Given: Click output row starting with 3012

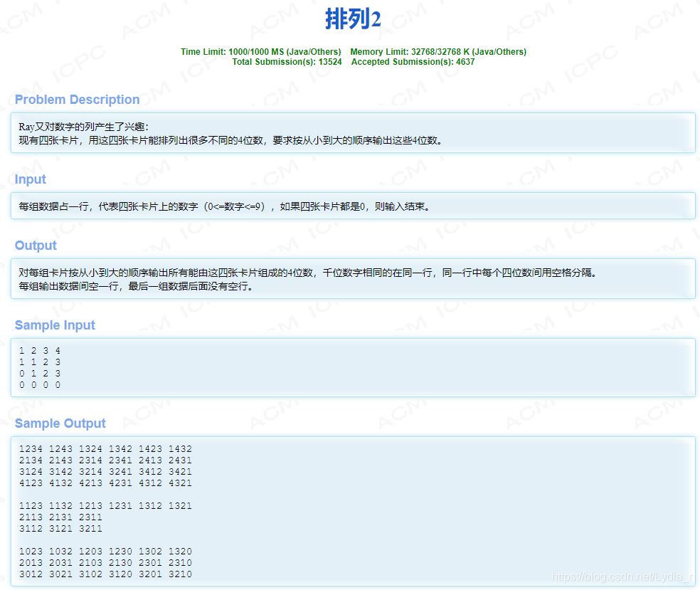Looking at the screenshot, I should [105, 574].
